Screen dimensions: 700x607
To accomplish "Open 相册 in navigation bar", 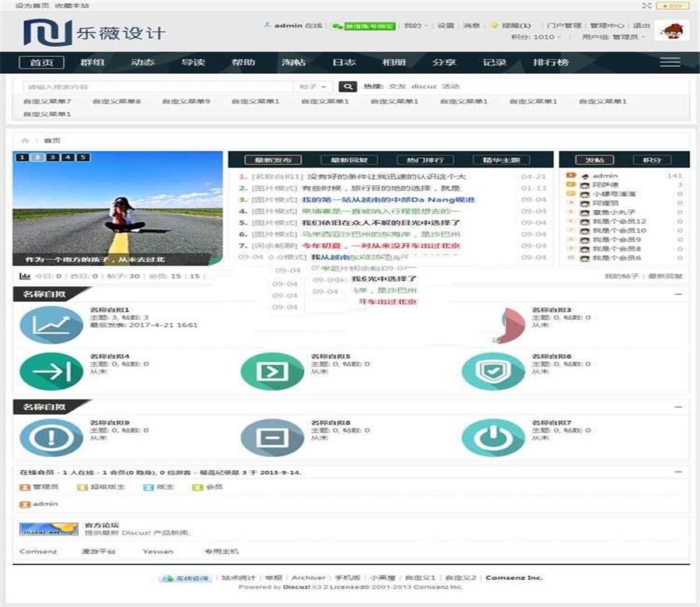I will point(394,62).
